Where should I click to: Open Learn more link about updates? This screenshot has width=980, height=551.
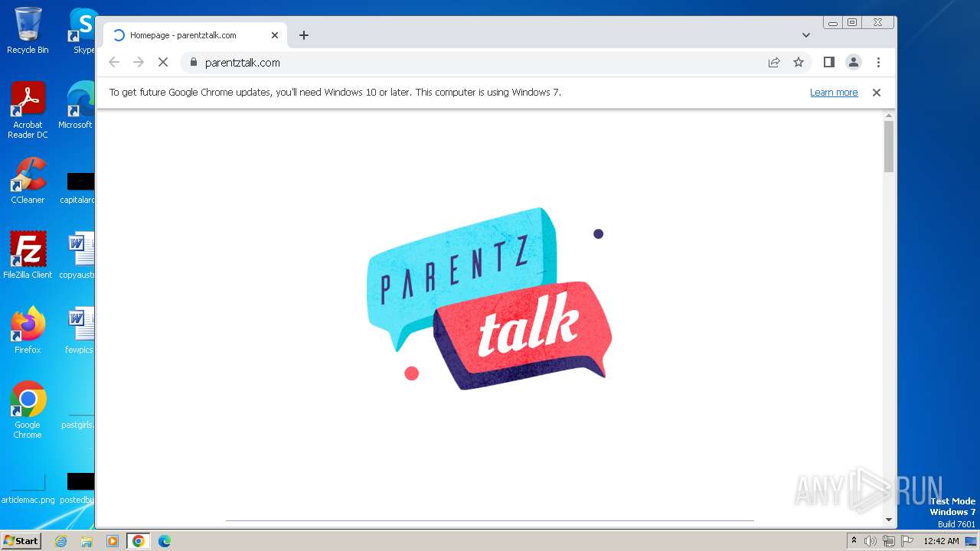coord(834,92)
